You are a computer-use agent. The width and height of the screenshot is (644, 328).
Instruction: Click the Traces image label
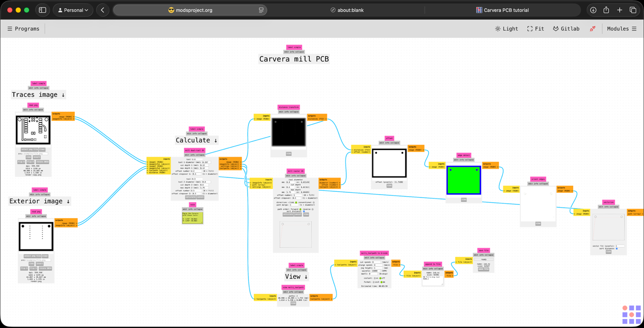coord(38,94)
